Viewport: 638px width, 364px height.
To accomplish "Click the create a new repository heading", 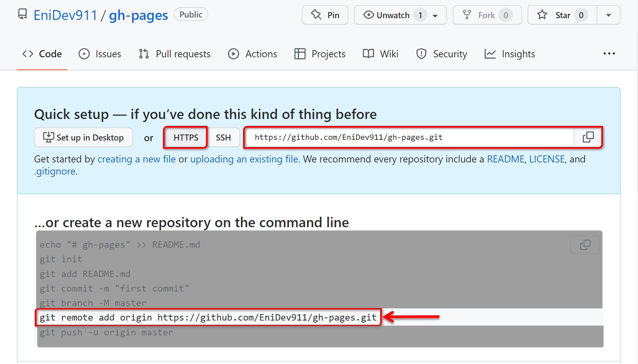I will (x=192, y=222).
